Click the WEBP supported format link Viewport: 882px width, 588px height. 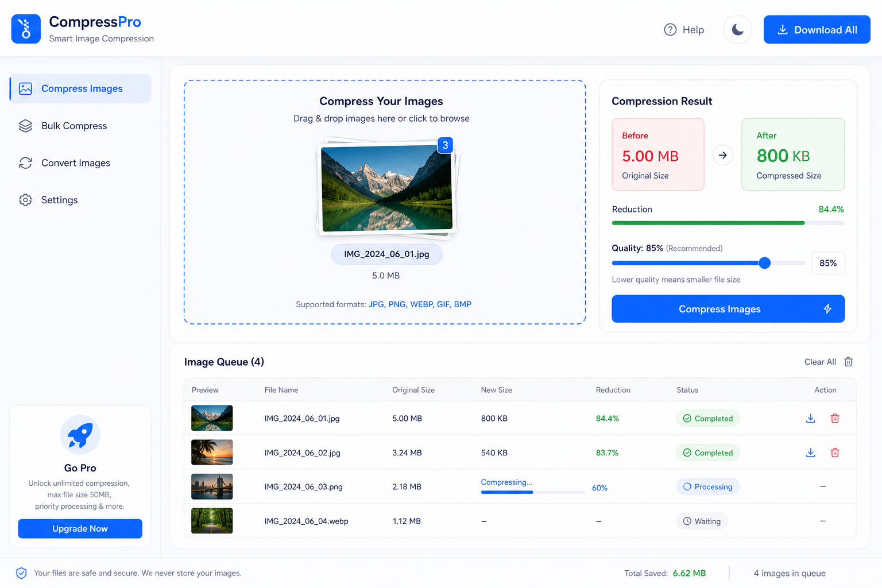click(421, 304)
